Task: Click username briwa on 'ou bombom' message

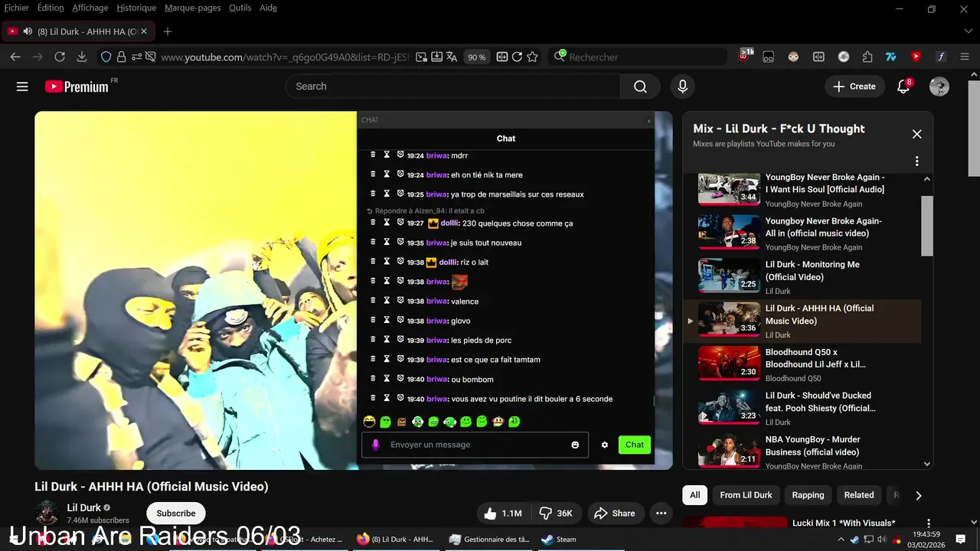Action: 436,380
